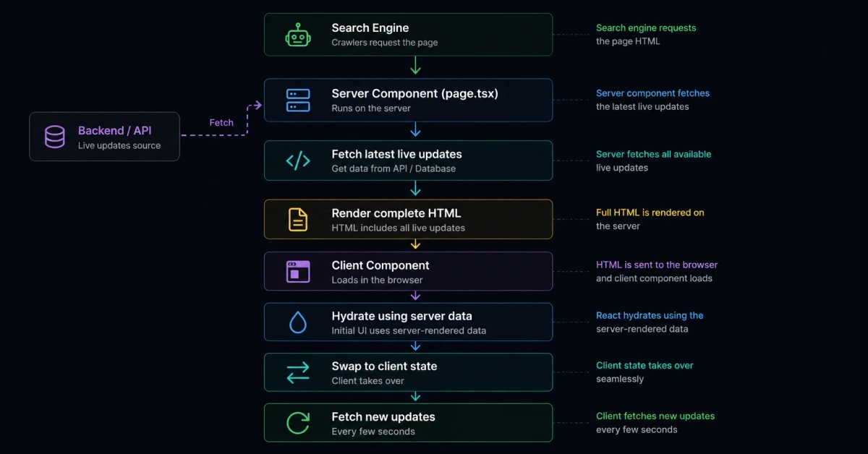Select the 'Crawlers request the page' subtitle
868x454 pixels.
[385, 42]
